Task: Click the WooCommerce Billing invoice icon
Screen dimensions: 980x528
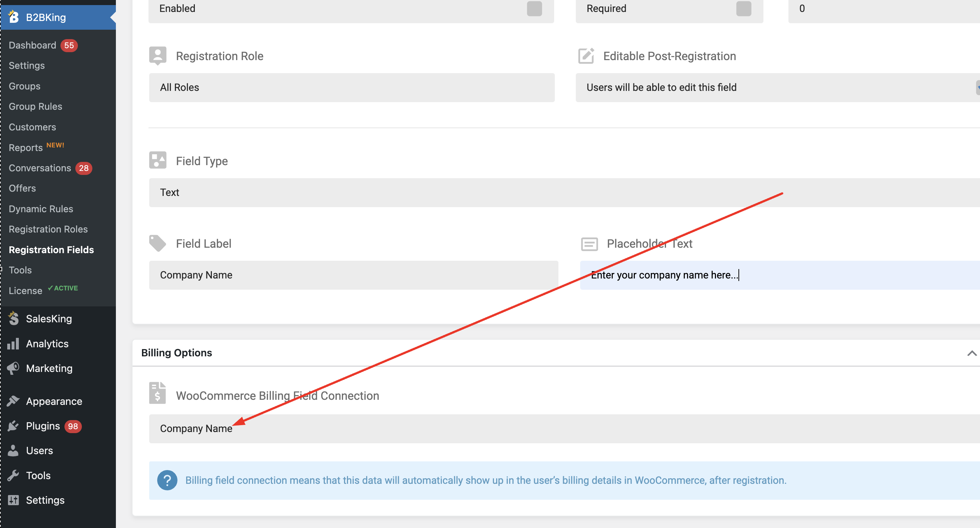Action: [158, 393]
